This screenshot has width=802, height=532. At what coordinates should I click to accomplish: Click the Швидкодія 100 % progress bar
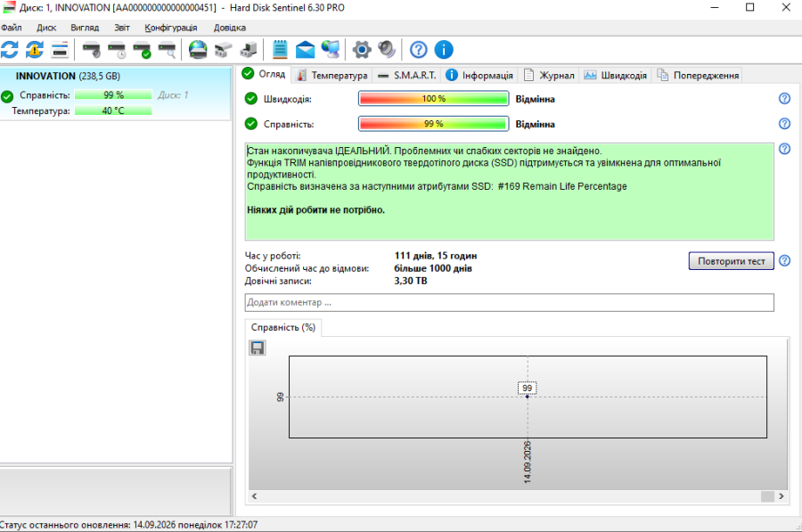tap(434, 98)
